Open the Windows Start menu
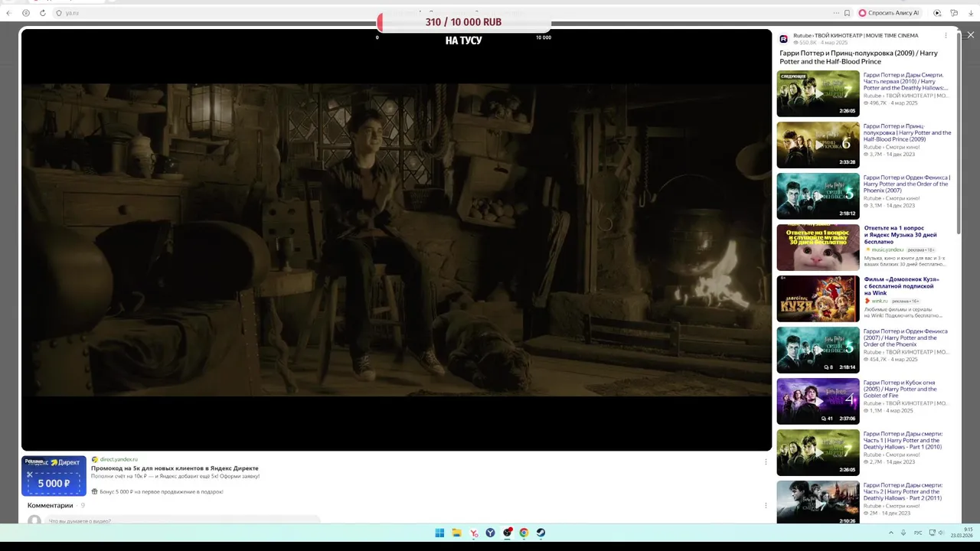This screenshot has height=551, width=980. point(439,533)
